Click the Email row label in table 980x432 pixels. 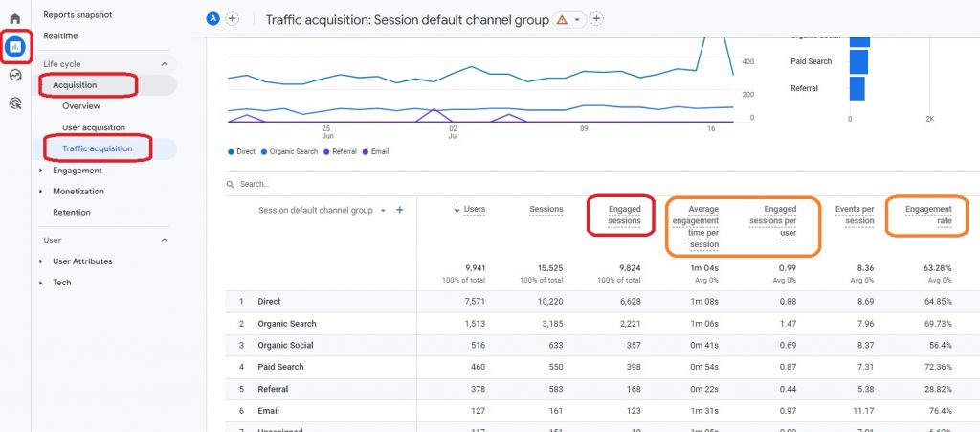pos(268,411)
